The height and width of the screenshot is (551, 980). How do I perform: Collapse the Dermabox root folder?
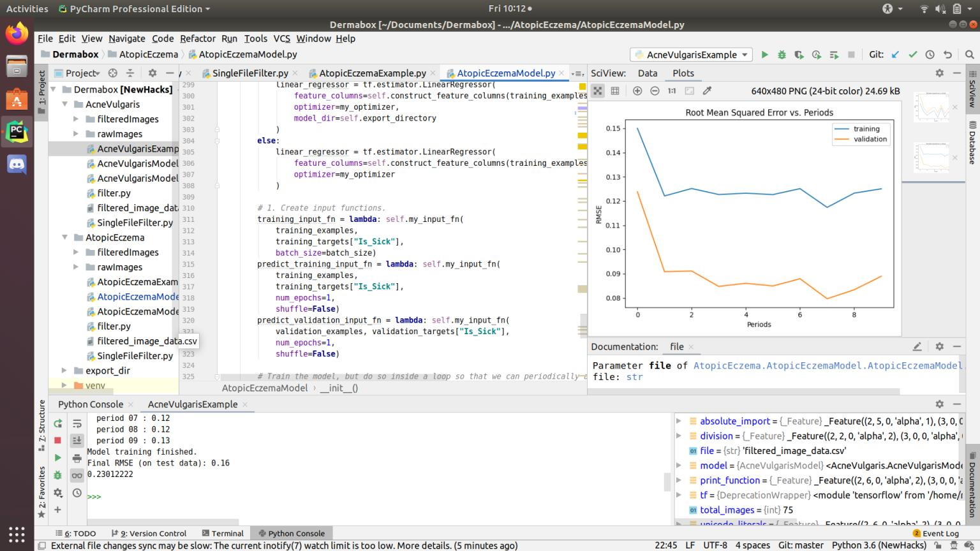coord(54,89)
